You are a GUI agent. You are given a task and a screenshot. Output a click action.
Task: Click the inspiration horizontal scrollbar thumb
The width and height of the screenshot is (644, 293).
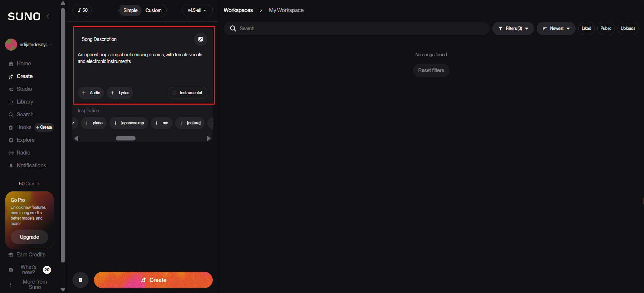click(125, 138)
